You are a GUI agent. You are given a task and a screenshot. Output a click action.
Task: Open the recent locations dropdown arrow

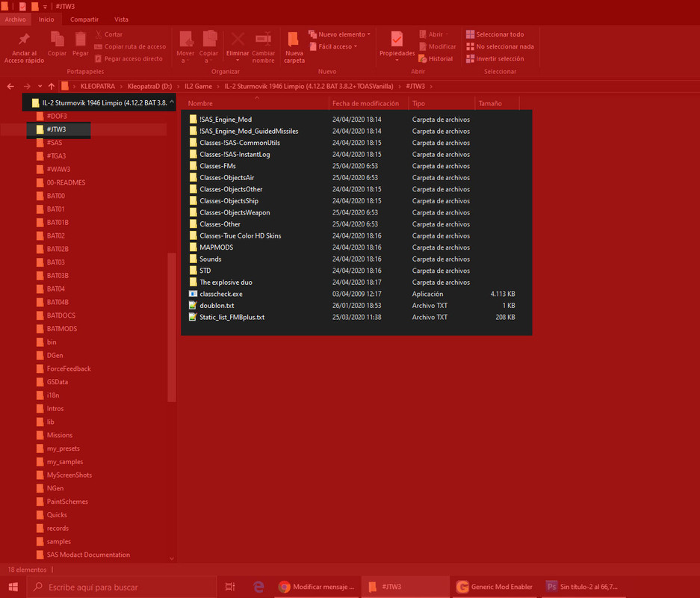click(x=40, y=86)
